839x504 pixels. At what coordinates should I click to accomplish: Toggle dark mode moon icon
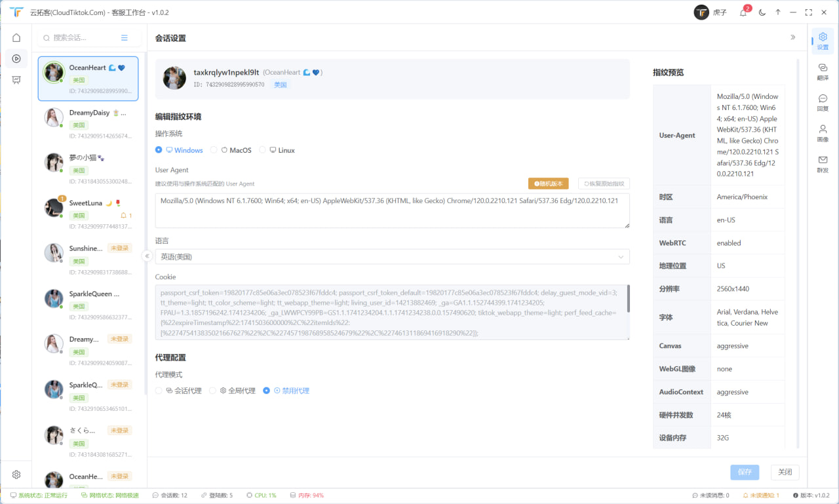pos(762,12)
